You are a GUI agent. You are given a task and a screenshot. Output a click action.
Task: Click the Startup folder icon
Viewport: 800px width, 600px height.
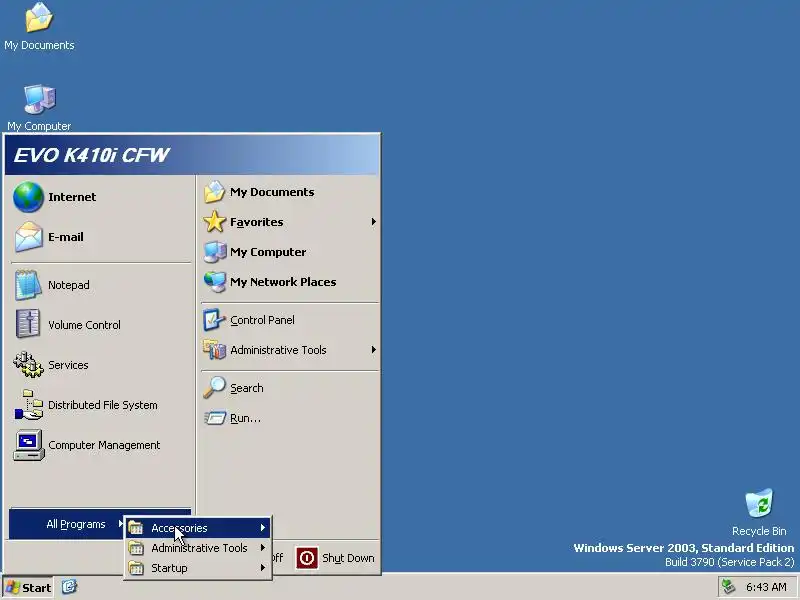(x=136, y=568)
